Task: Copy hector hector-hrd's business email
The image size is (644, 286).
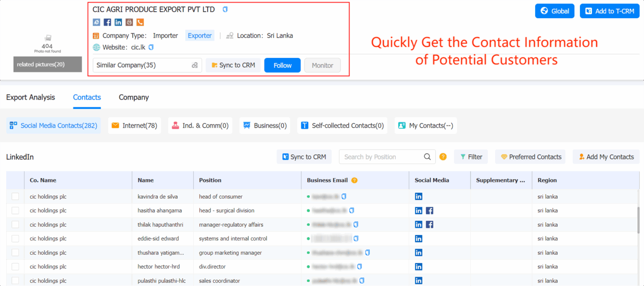Action: tap(360, 266)
